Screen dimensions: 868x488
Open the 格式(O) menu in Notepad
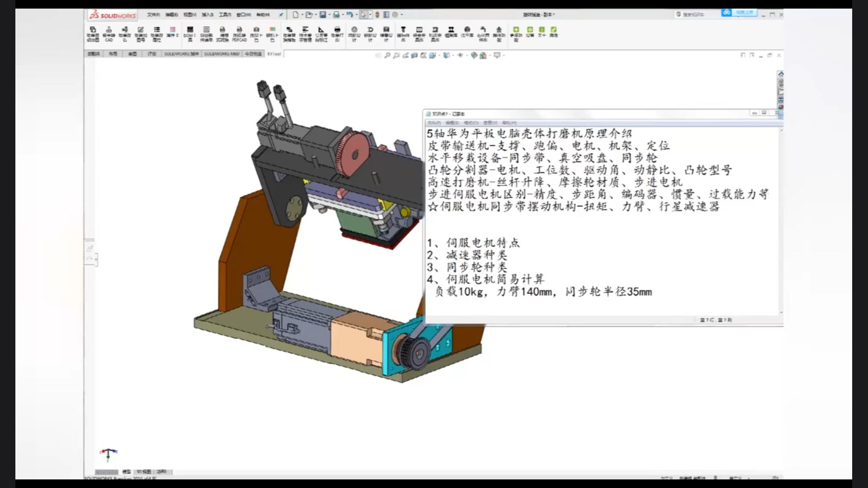(x=471, y=123)
